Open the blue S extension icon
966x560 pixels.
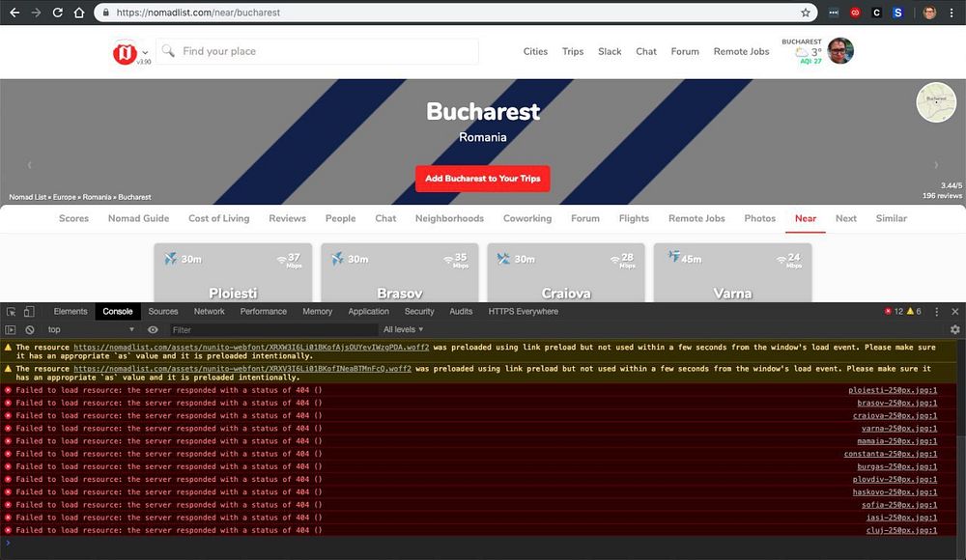click(x=897, y=13)
